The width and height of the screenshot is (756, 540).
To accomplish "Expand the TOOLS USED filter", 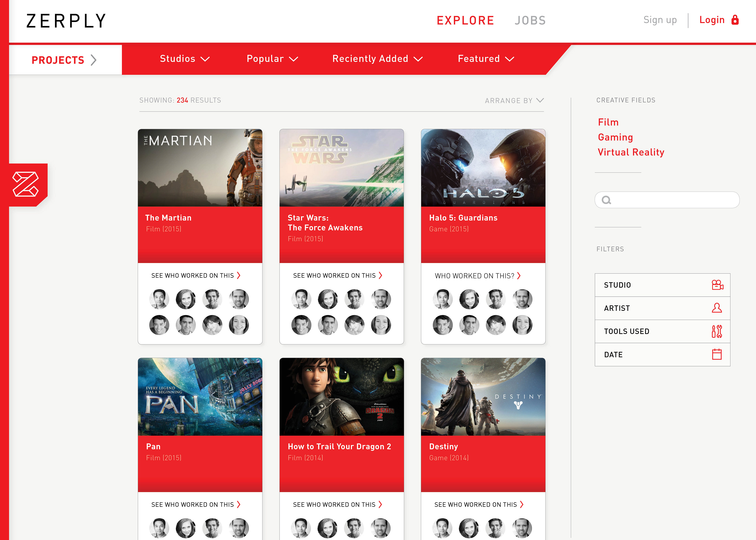I will coord(662,332).
